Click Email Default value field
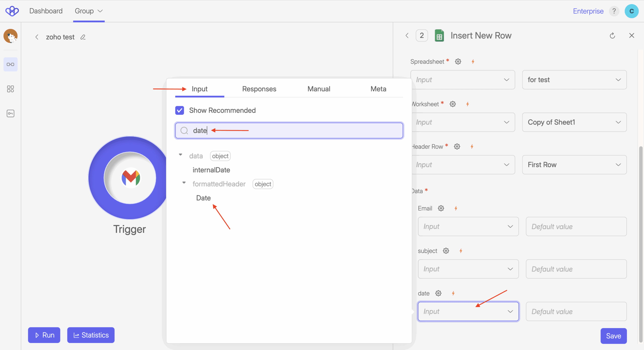 (x=576, y=226)
